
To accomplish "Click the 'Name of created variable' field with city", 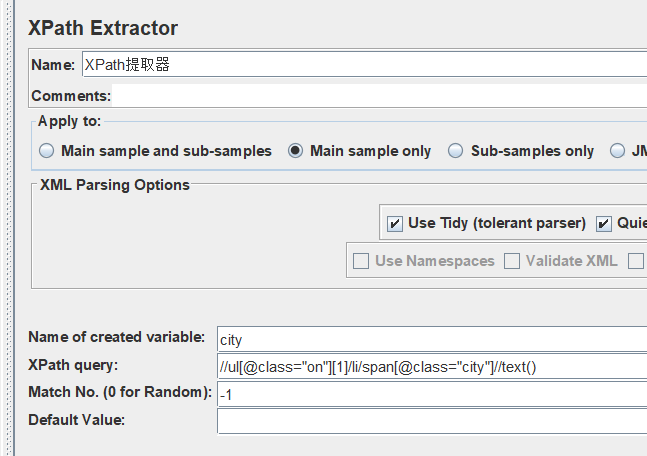I will click(x=432, y=340).
